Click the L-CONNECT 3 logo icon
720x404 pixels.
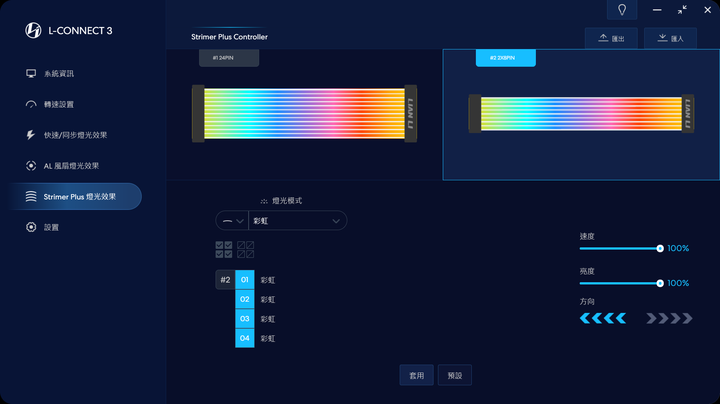point(33,30)
